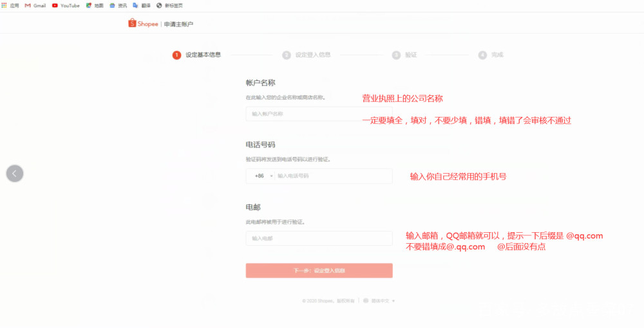The width and height of the screenshot is (644, 328).
Task: Go back with the left arrow circle
Action: 15,174
